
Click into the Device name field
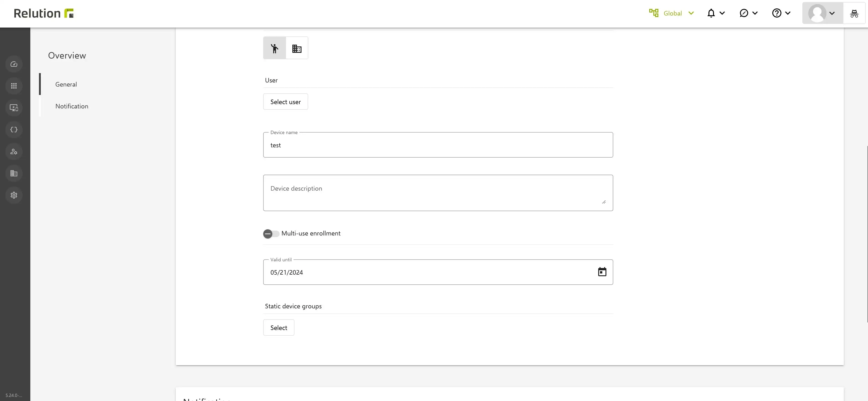click(438, 145)
